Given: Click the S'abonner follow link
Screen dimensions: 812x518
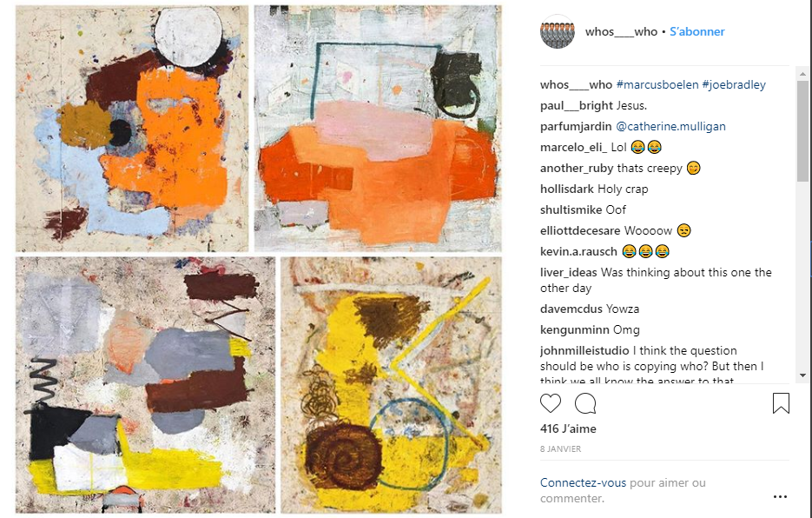Looking at the screenshot, I should [697, 31].
